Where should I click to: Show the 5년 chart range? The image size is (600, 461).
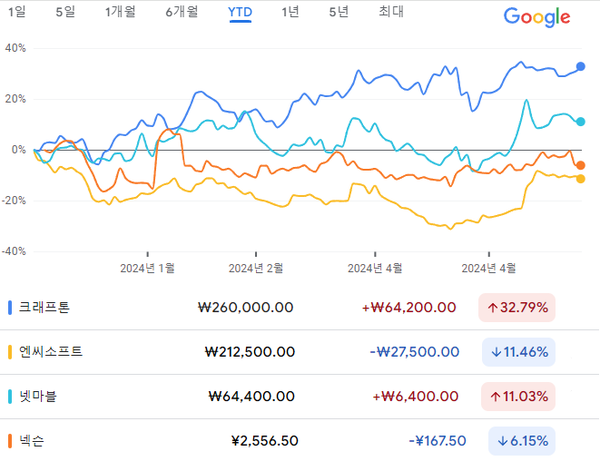[x=339, y=13]
